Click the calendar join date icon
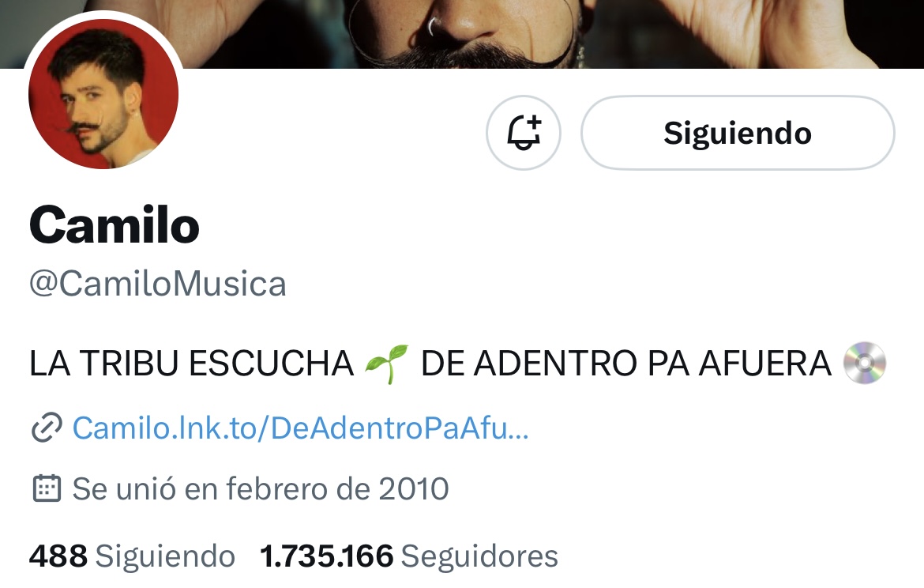 click(47, 488)
